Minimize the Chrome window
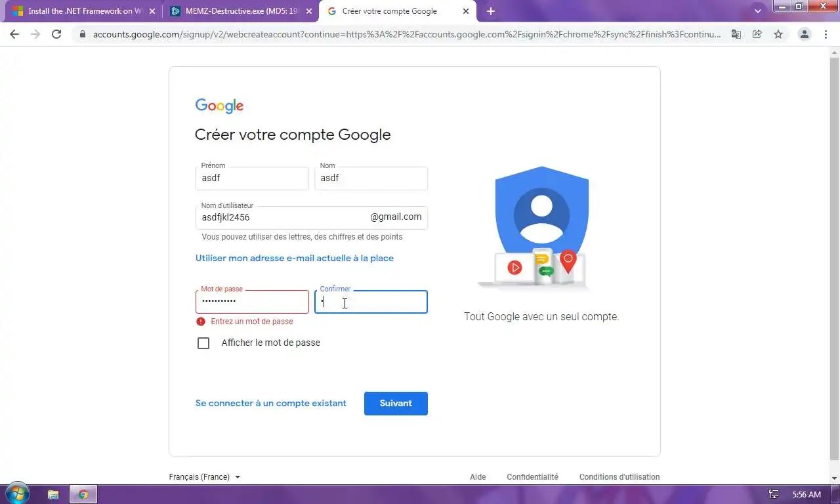Viewport: 840px width, 504px height. coord(782,7)
